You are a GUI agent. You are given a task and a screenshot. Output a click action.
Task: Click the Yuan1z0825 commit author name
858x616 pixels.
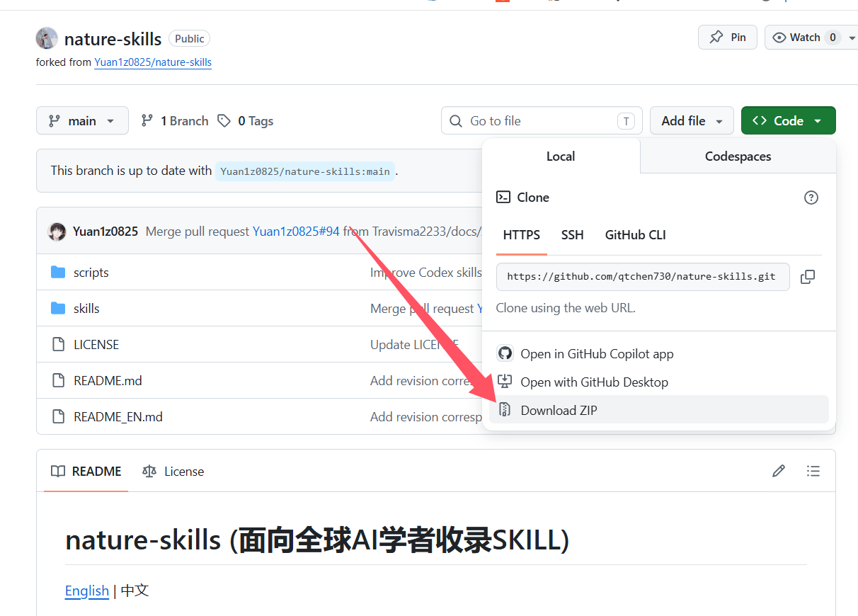(x=105, y=232)
